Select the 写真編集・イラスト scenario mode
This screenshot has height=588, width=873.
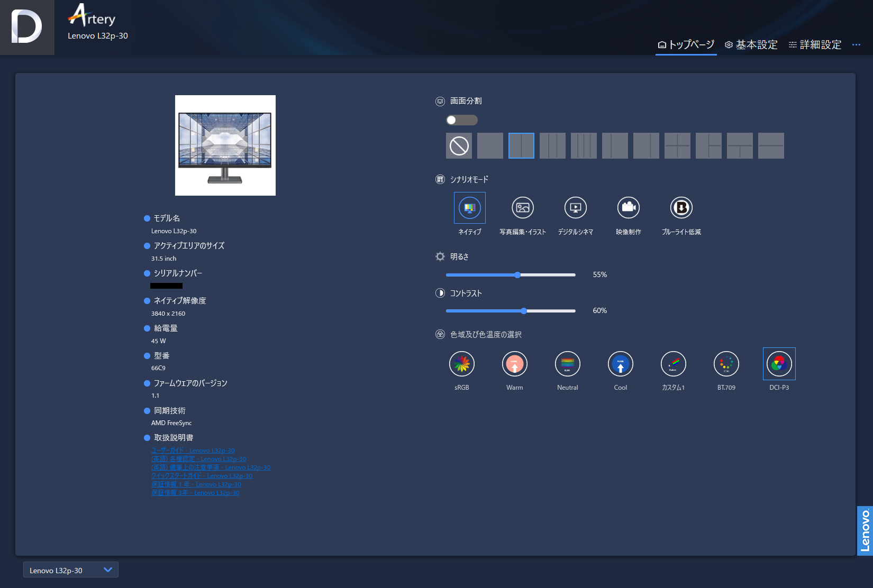[x=522, y=208]
